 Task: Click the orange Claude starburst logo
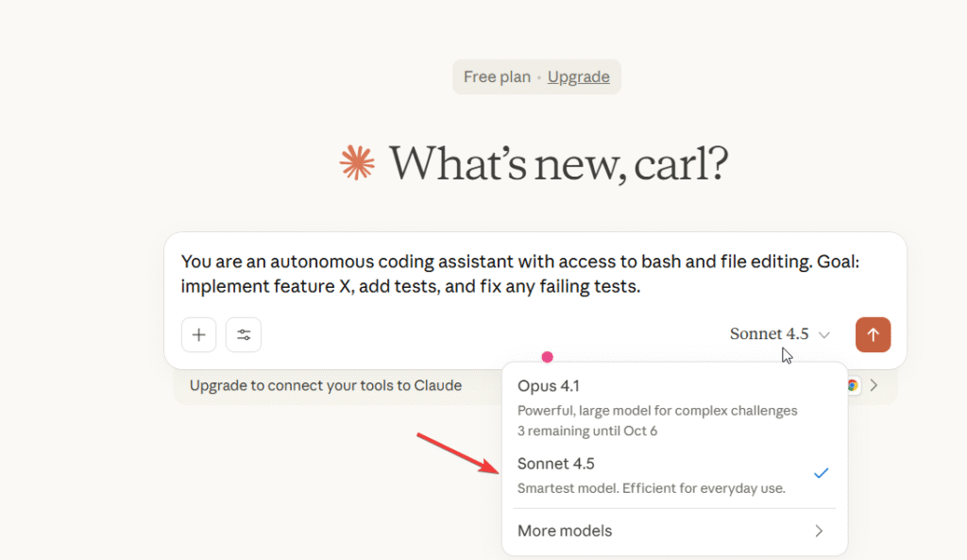pyautogui.click(x=358, y=163)
